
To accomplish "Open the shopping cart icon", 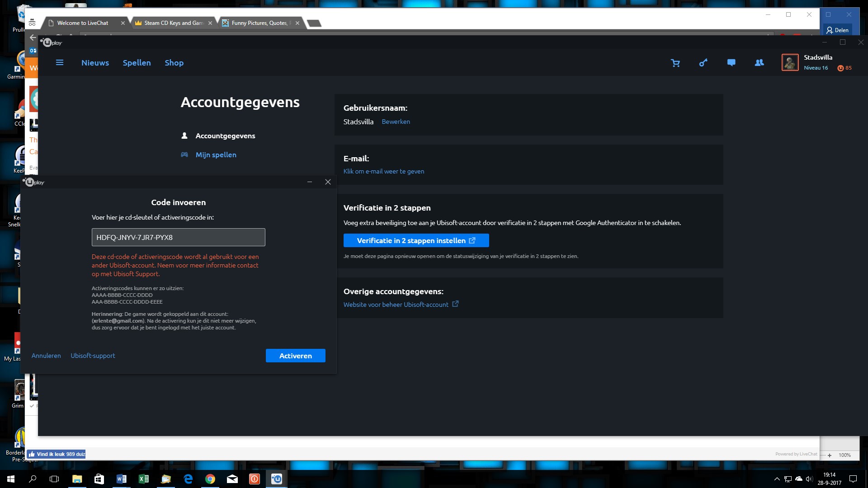I will click(675, 63).
